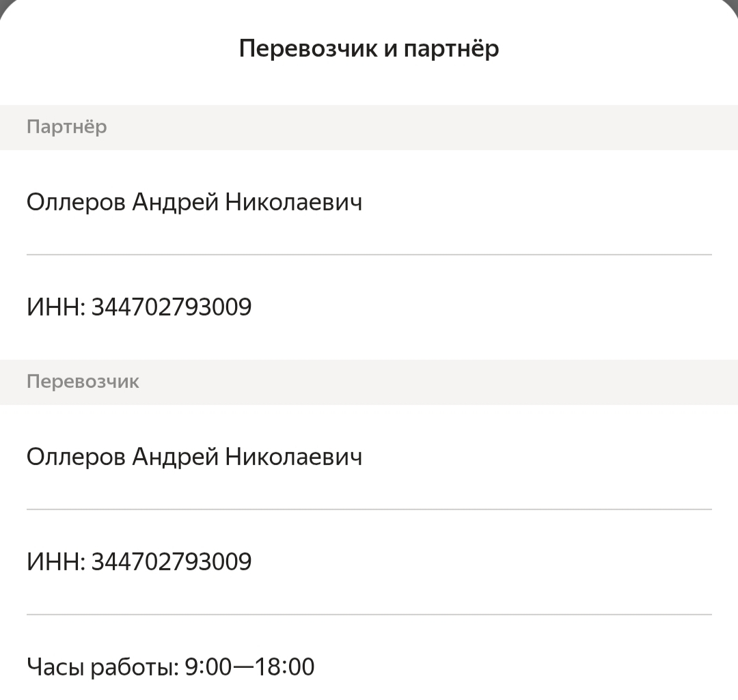Tap the "ИНН" label in the Партнёр section

(55, 307)
